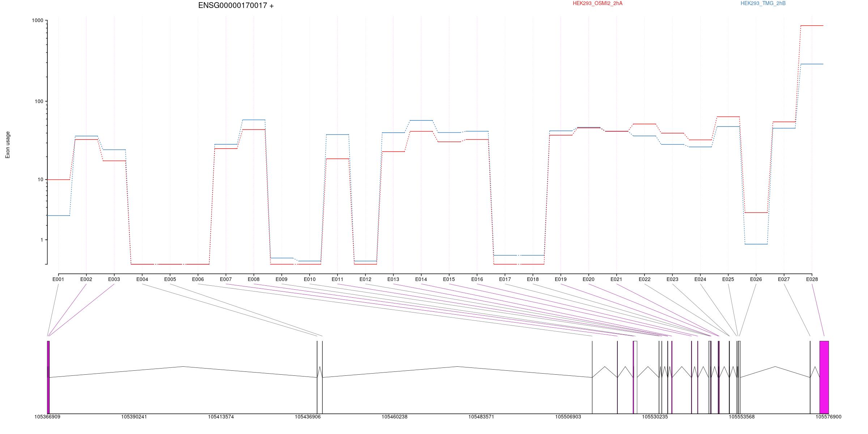Click exon label E016
Viewport: 868px width, 434px height.
tap(477, 279)
